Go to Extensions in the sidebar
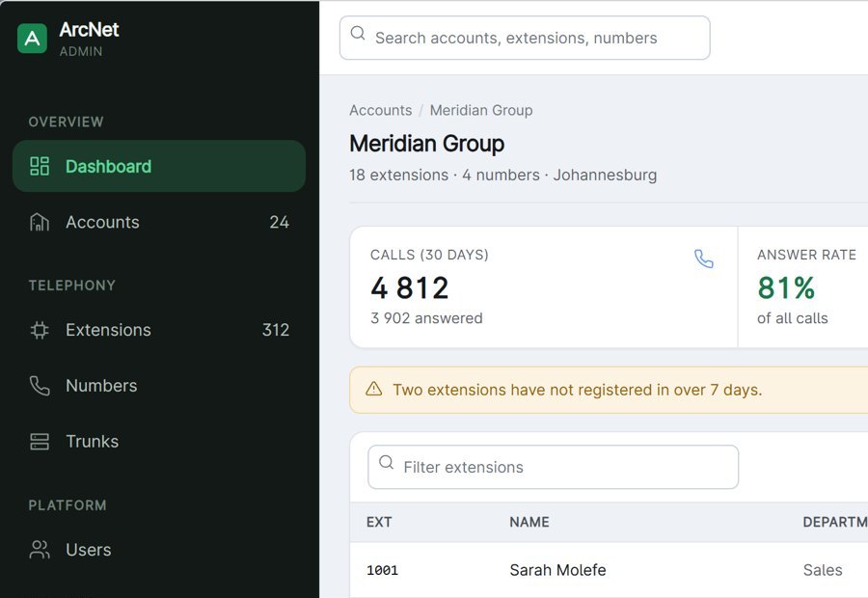The image size is (868, 598). click(x=159, y=330)
